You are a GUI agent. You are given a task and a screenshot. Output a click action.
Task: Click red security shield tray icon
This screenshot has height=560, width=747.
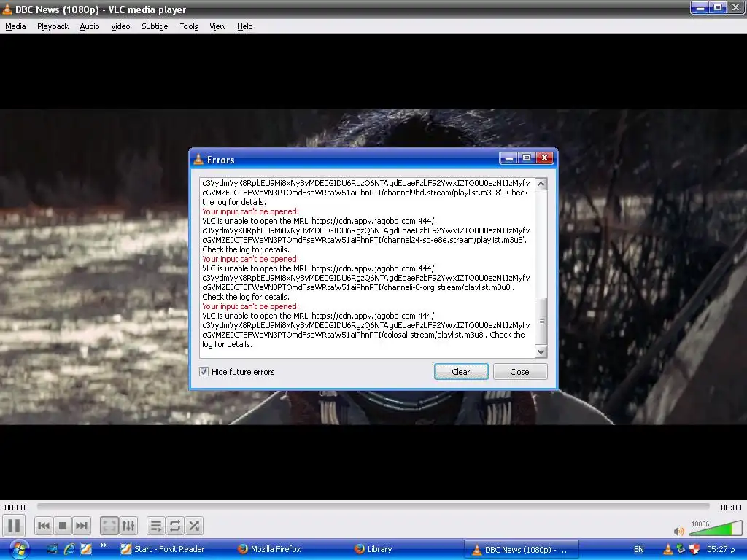point(694,549)
